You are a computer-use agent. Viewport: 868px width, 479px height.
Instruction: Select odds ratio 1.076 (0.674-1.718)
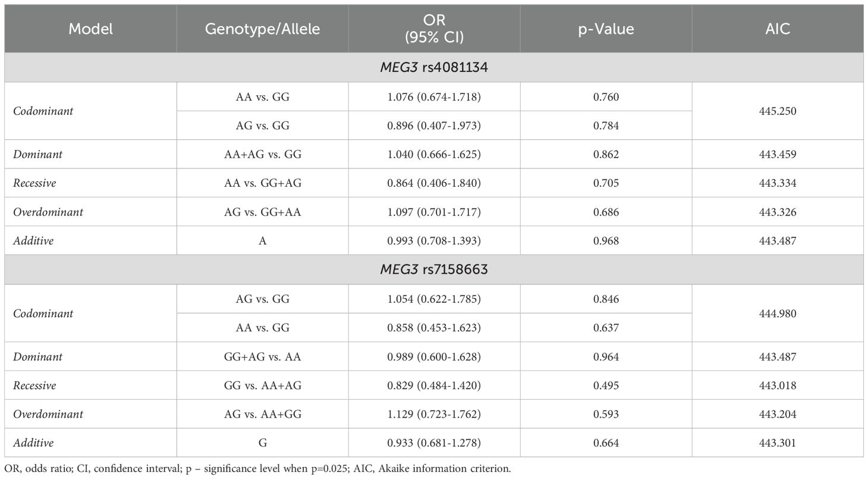click(434, 96)
